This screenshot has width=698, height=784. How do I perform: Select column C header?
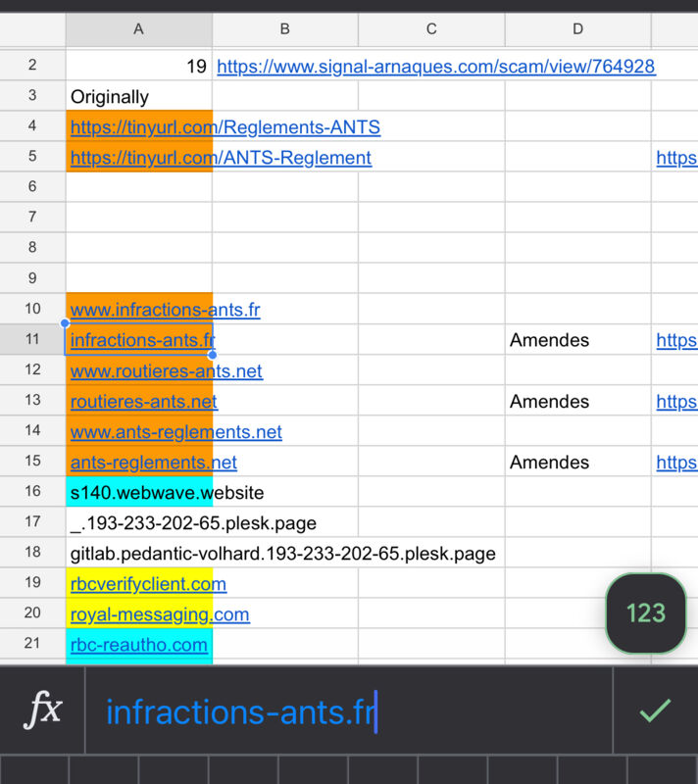tap(431, 29)
